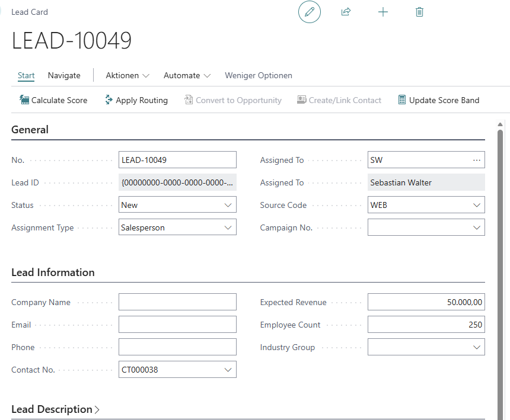Click the share icon in header
The image size is (510, 420).
coord(346,12)
